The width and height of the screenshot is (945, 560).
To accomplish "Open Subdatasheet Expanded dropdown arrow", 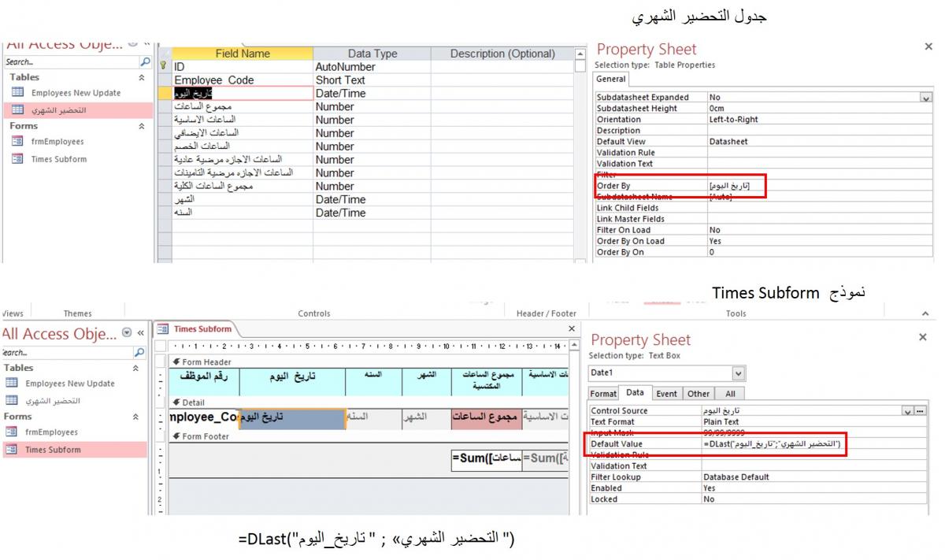I will click(925, 98).
